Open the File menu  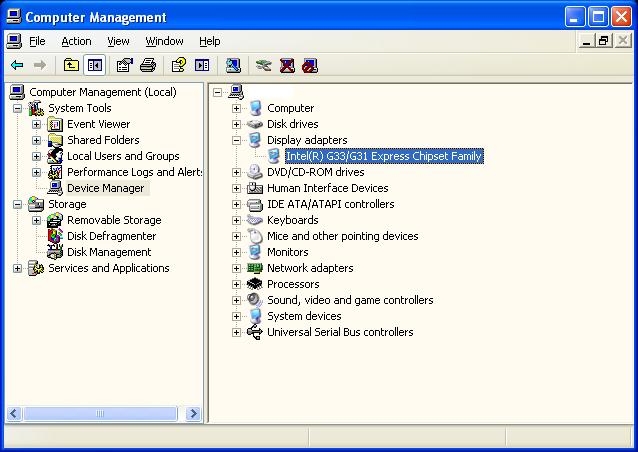point(37,41)
